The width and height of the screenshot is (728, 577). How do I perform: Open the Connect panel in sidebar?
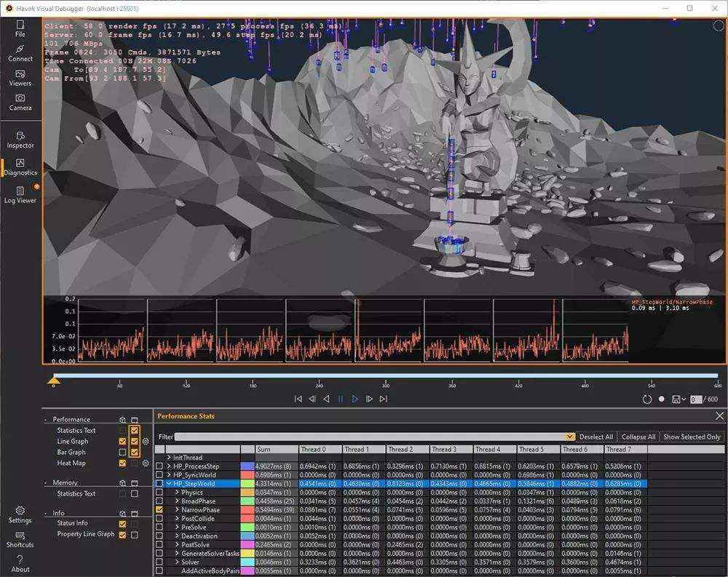[x=20, y=53]
